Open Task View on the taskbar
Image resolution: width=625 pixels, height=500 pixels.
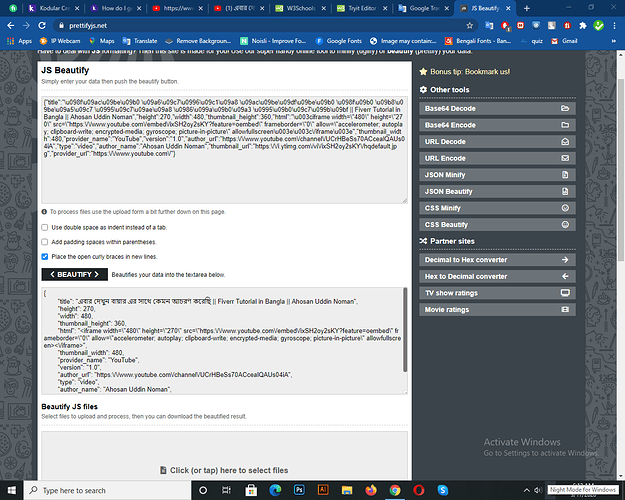coord(226,490)
